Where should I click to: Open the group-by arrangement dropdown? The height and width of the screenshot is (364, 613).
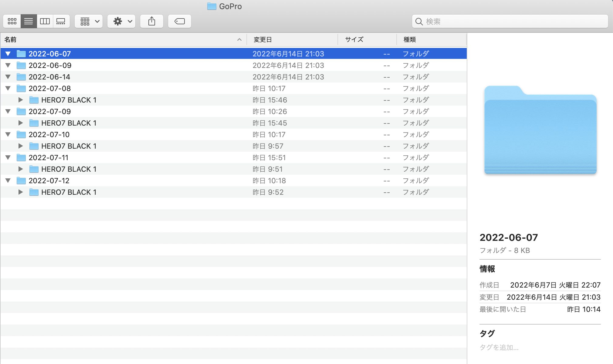click(x=89, y=21)
